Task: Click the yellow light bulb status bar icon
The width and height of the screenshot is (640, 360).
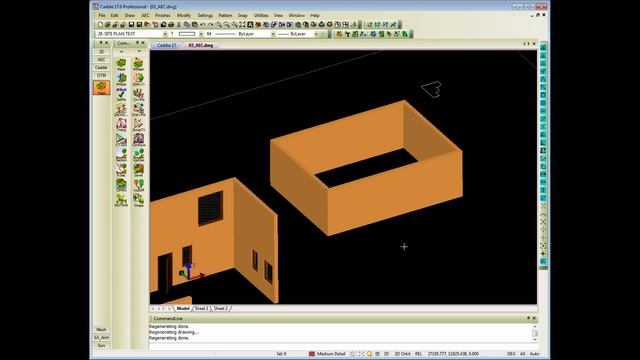Action: (x=369, y=354)
